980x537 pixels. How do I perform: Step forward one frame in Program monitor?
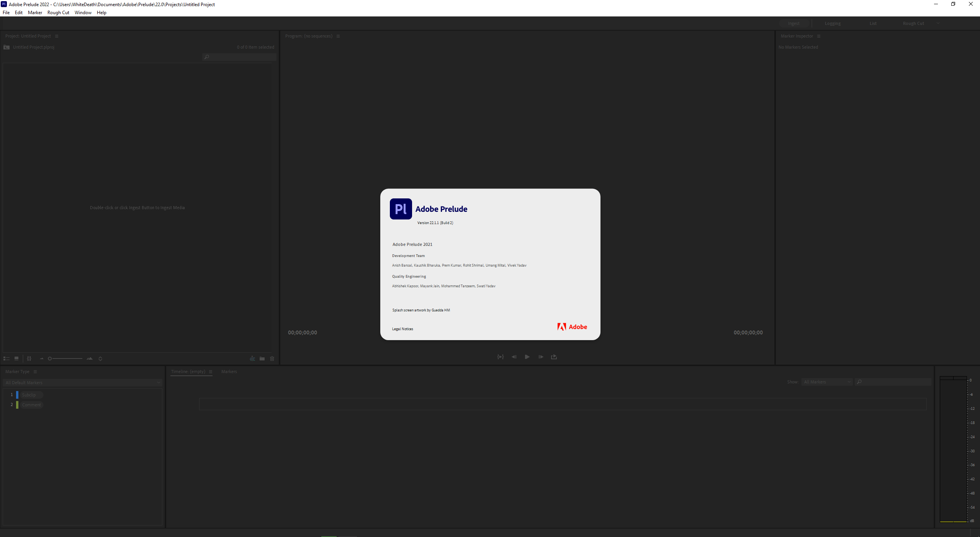(x=541, y=357)
